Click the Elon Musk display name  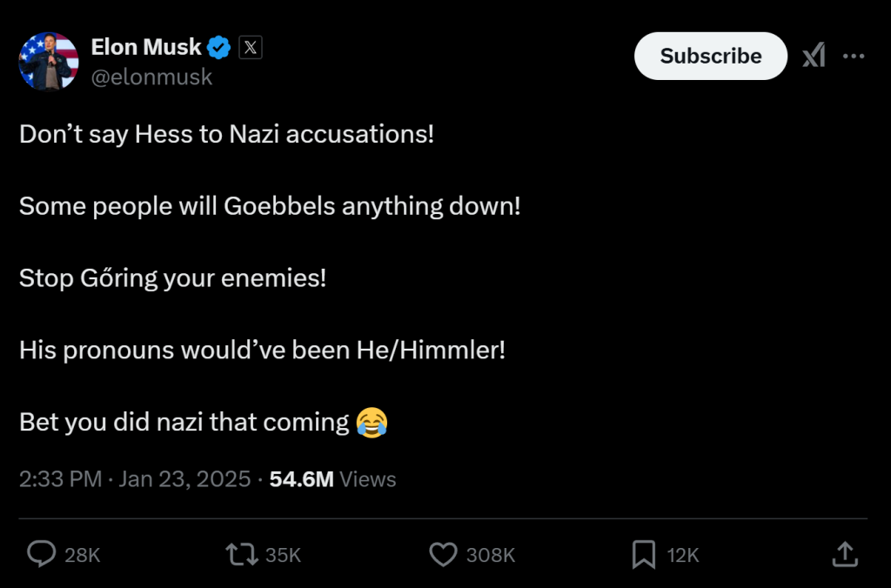tap(146, 48)
